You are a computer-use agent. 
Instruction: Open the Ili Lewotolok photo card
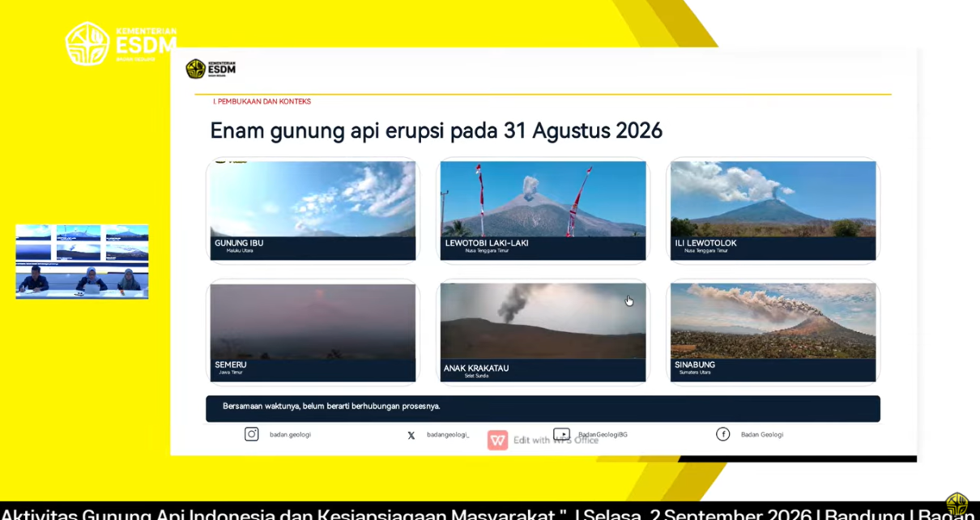pos(773,211)
